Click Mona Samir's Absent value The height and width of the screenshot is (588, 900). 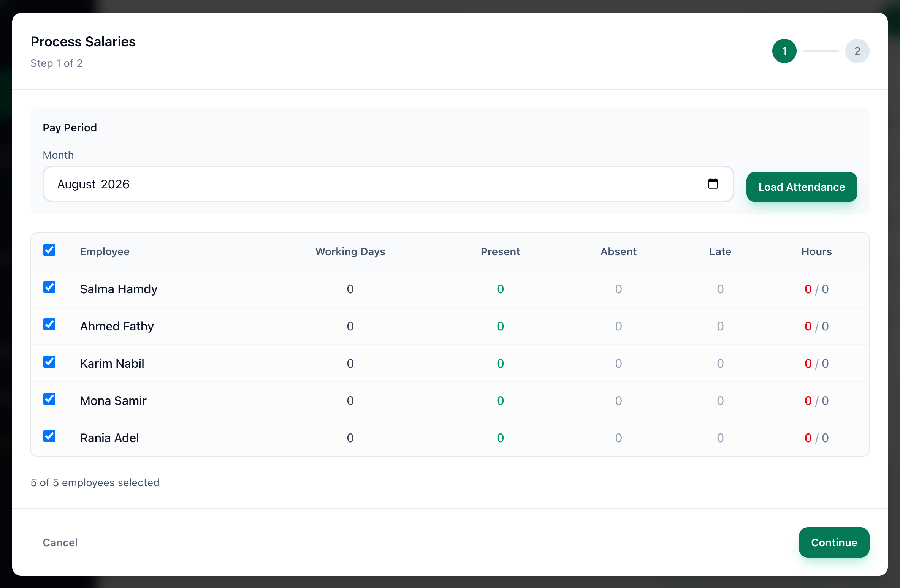pos(618,401)
